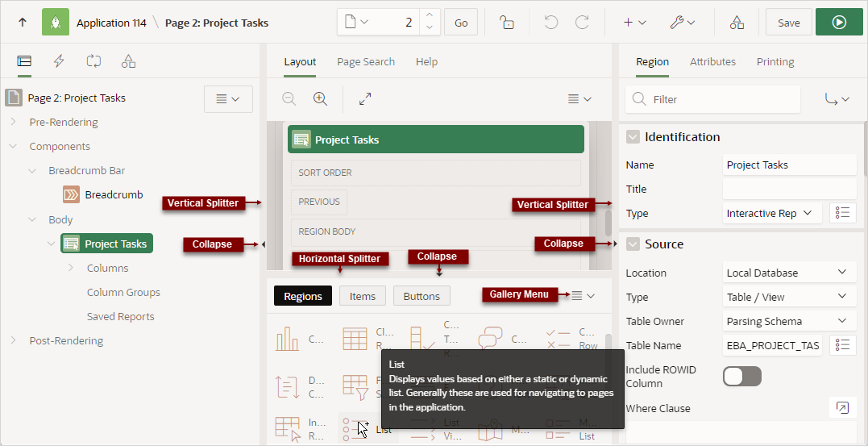Open the Table Owner dropdown
Image resolution: width=868 pixels, height=446 pixels.
pyautogui.click(x=789, y=321)
